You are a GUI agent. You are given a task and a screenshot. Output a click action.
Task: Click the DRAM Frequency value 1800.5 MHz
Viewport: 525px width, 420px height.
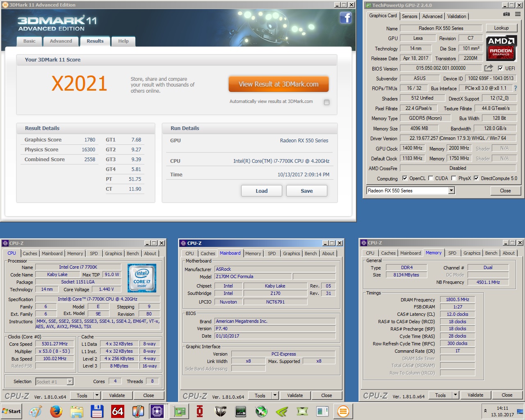457,300
